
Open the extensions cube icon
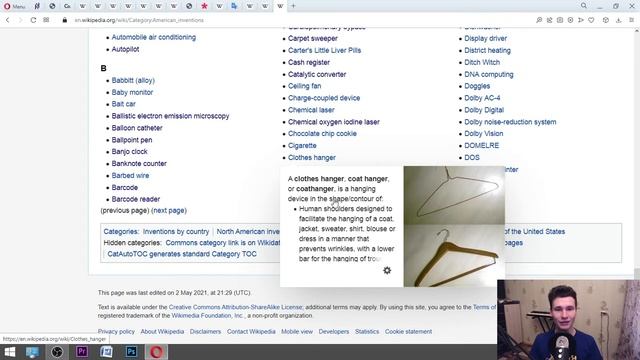[606, 20]
